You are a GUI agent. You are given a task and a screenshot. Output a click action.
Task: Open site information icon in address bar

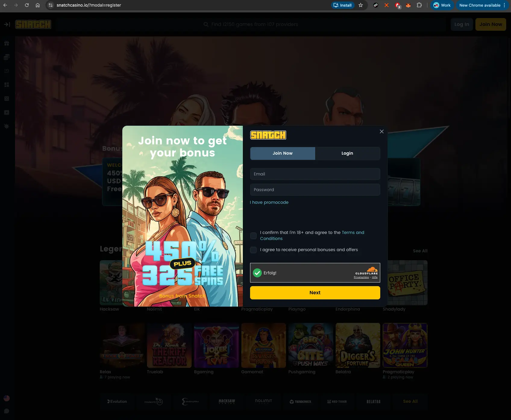(51, 5)
